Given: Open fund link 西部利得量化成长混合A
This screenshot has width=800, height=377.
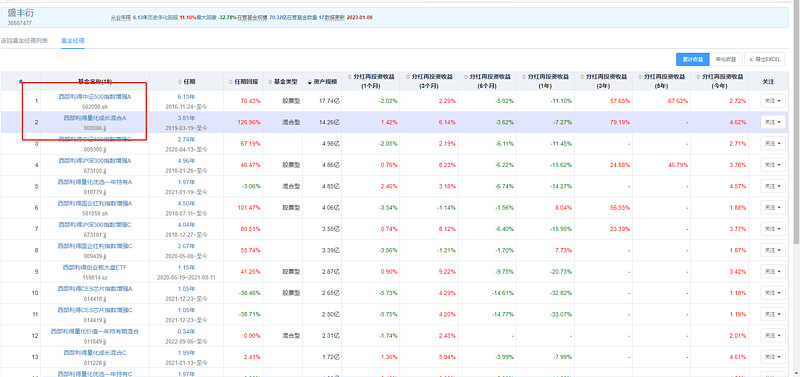Looking at the screenshot, I should pyautogui.click(x=95, y=118).
